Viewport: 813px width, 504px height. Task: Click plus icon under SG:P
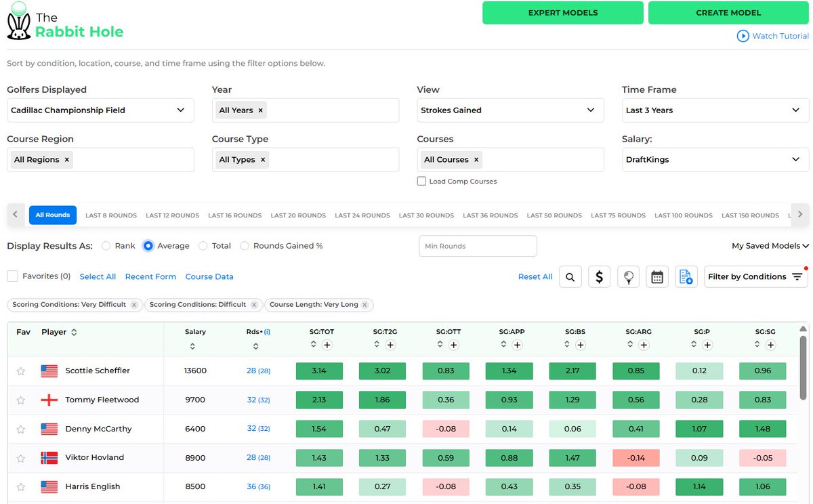pyautogui.click(x=707, y=345)
